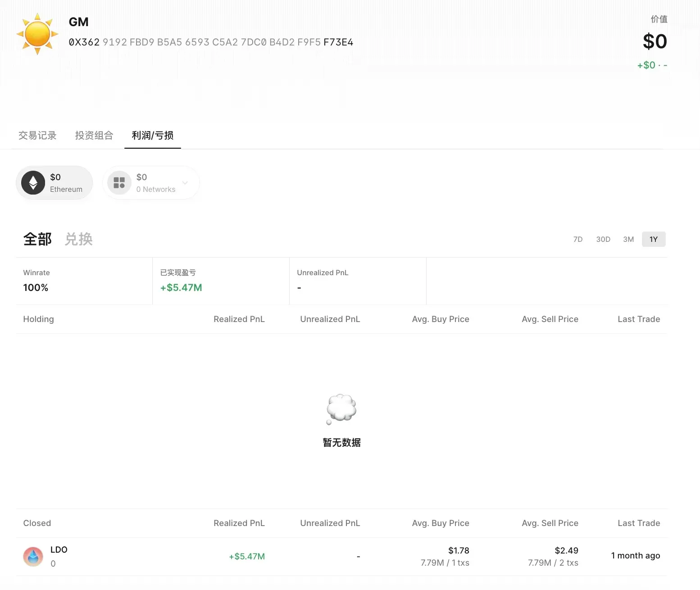Click the empty data cloud icon
Viewport: 700px width, 590px height.
pos(341,408)
